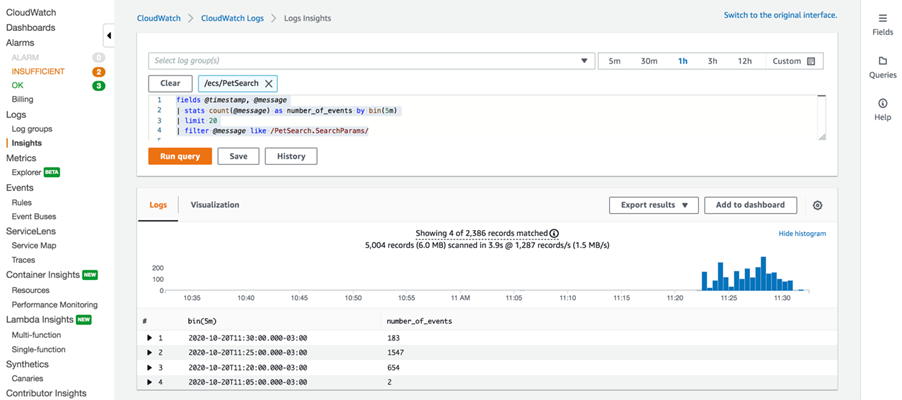Select the 12h time range

coord(745,61)
